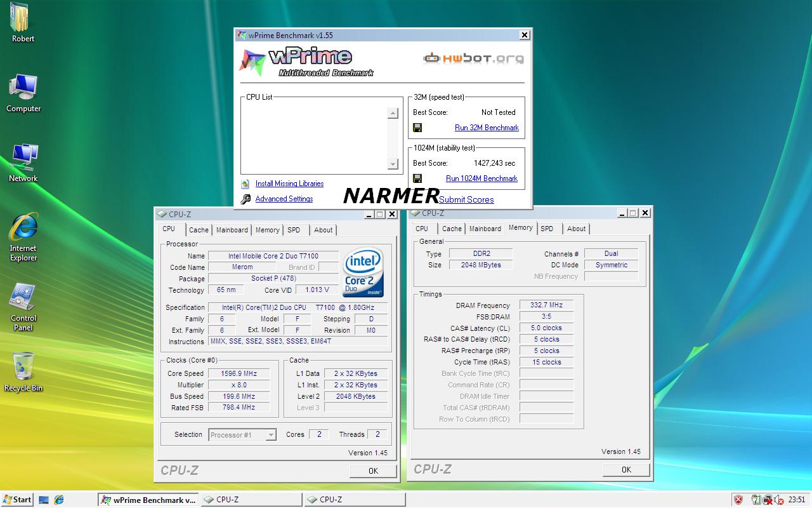Select the first CPU-Z taskbar button
This screenshot has width=812, height=508.
251,500
